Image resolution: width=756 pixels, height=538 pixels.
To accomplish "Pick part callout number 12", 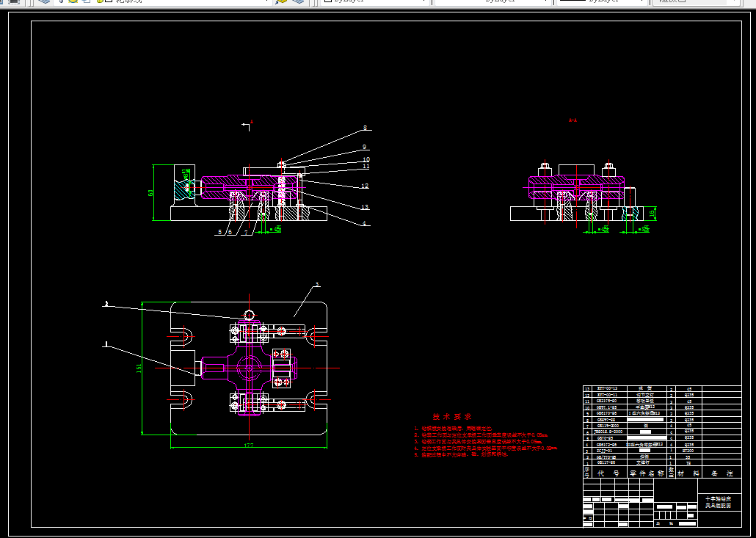I will click(365, 186).
